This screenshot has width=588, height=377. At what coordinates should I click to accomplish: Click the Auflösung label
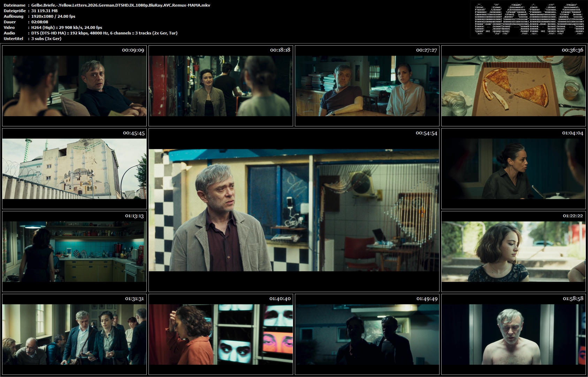click(14, 16)
